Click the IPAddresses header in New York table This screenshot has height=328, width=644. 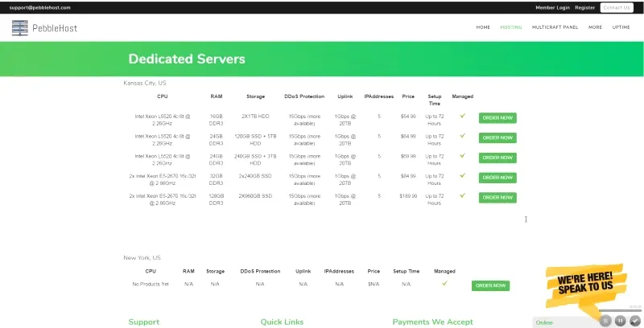coord(339,272)
